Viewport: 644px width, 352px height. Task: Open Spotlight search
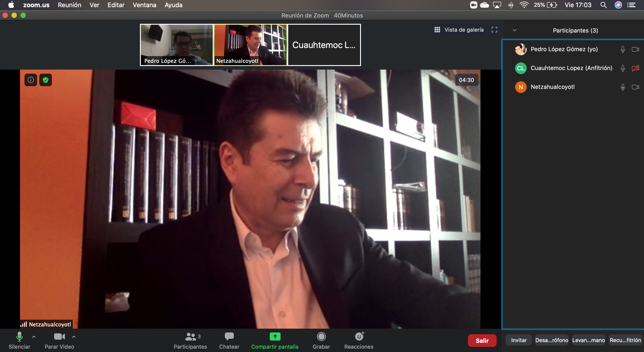click(604, 5)
